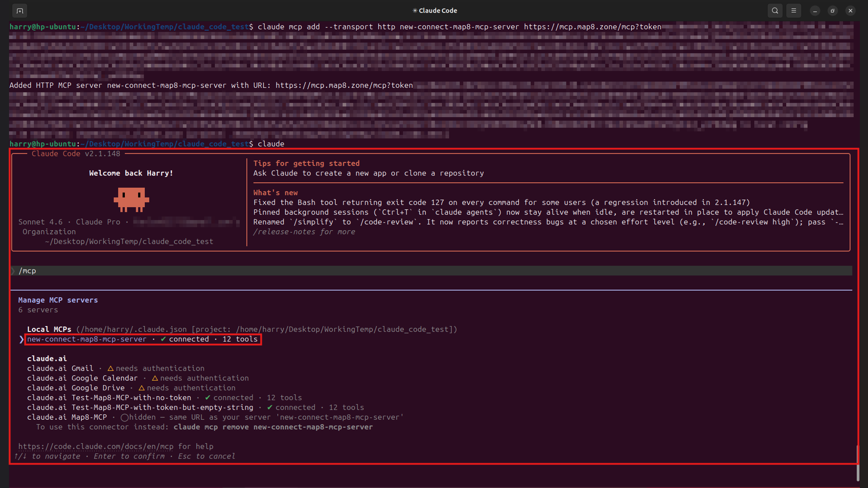Click the "Claude Code v2.1.148" version label
868x488 pixels.
76,154
